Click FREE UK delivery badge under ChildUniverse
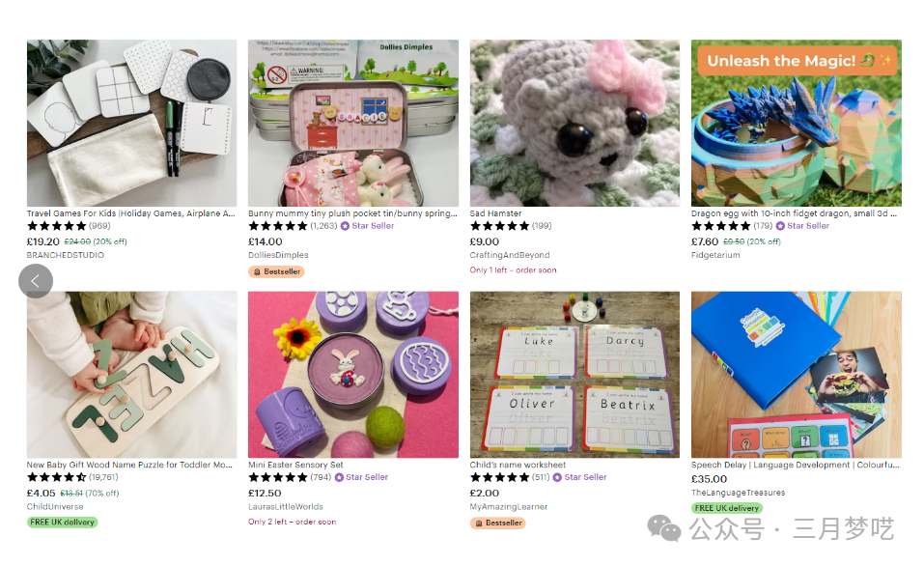 point(63,523)
